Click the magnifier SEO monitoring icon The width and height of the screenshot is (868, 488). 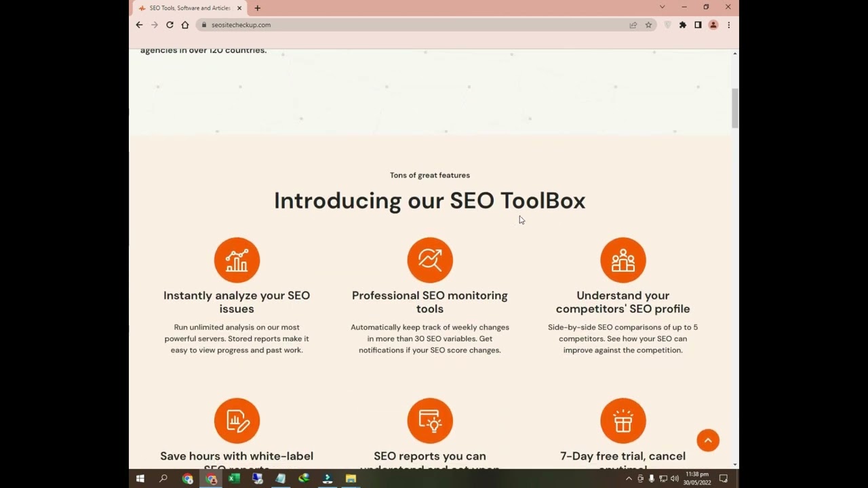(430, 260)
